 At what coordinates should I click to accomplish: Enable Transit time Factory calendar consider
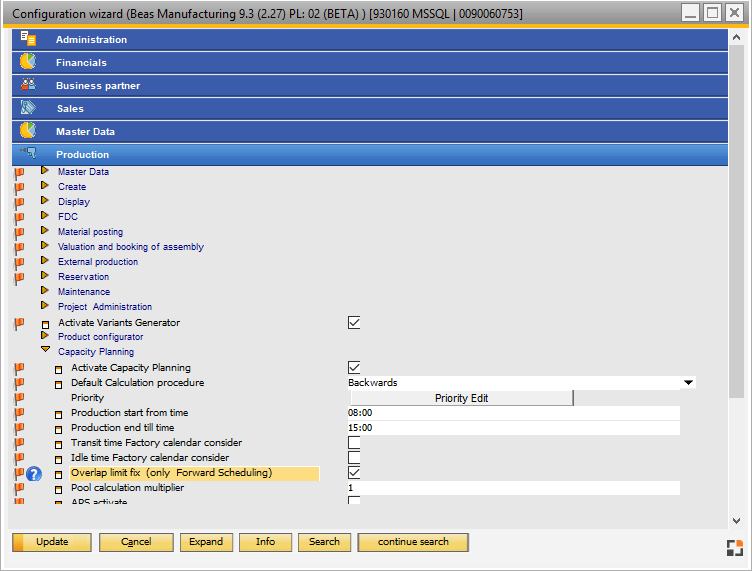click(354, 442)
